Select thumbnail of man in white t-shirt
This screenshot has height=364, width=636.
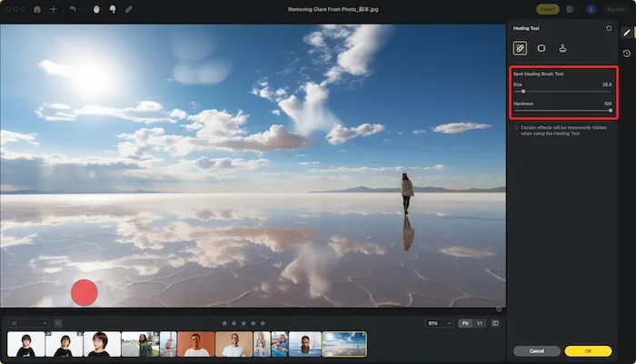point(234,344)
